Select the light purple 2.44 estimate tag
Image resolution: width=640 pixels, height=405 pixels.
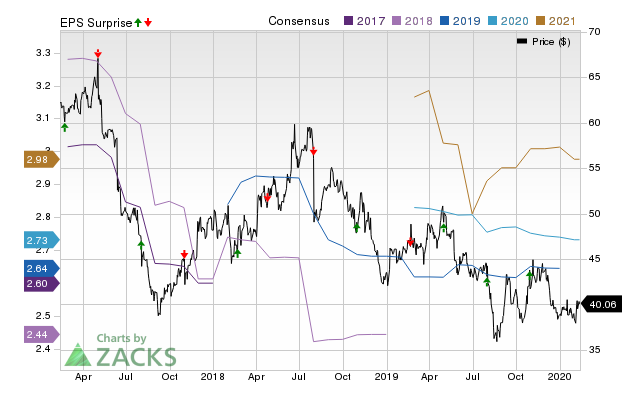[41, 333]
